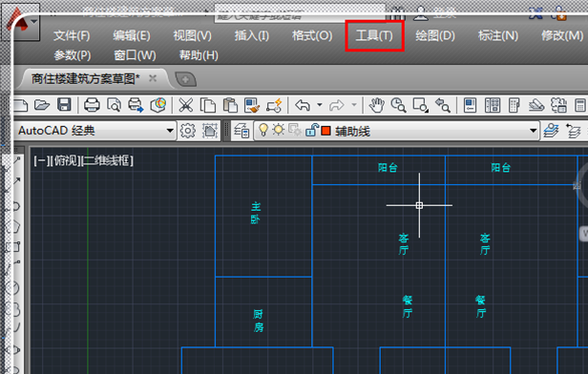Open the 绘图(D) menu
The height and width of the screenshot is (374, 588).
coord(435,36)
